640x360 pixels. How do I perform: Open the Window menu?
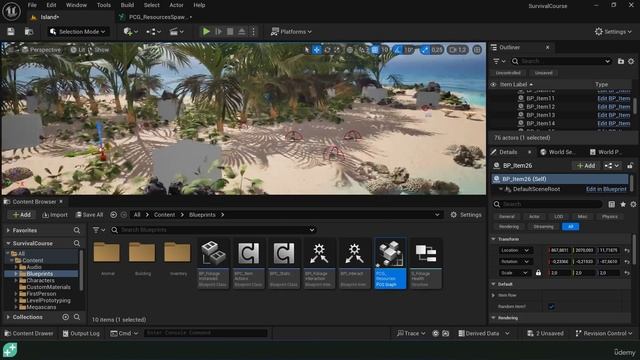pyautogui.click(x=76, y=5)
